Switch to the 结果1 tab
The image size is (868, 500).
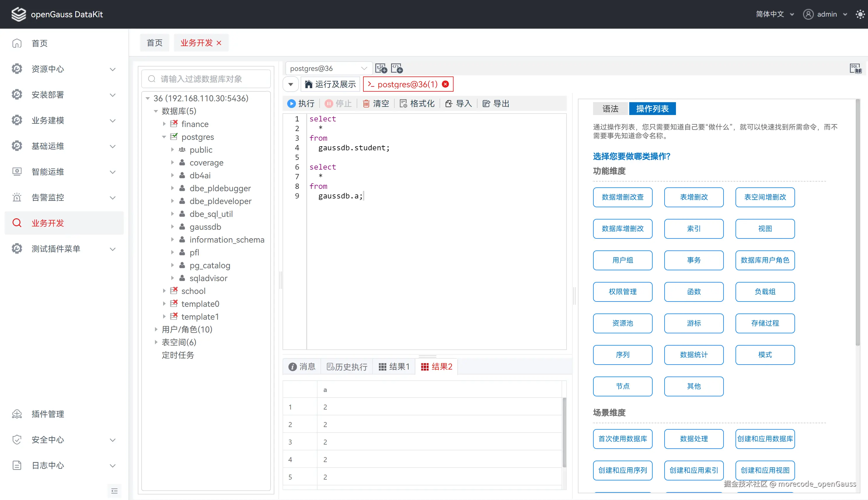tap(394, 366)
